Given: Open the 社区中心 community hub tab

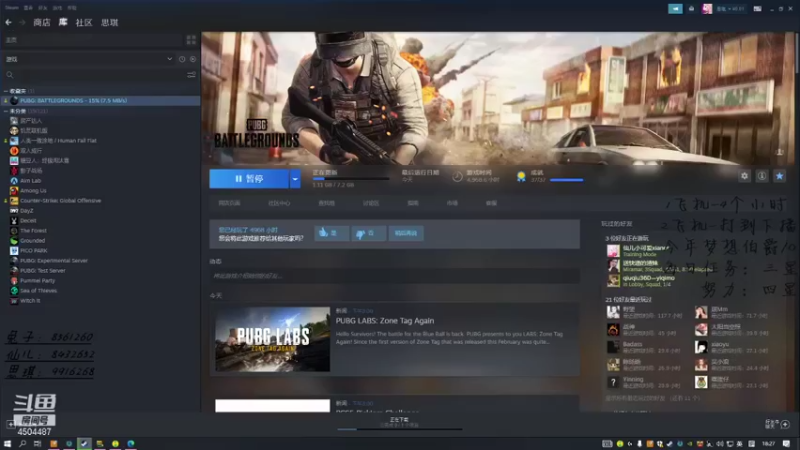Looking at the screenshot, I should (279, 203).
